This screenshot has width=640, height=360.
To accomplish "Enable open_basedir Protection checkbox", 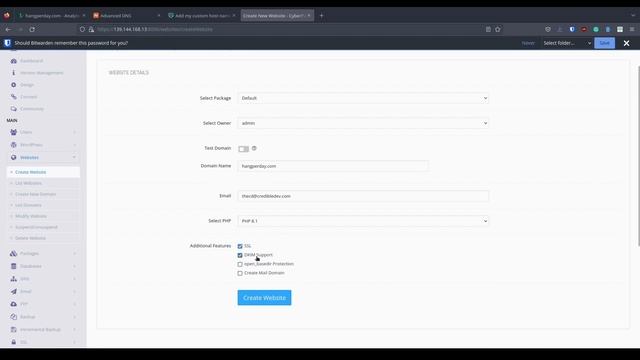I will tap(240, 264).
